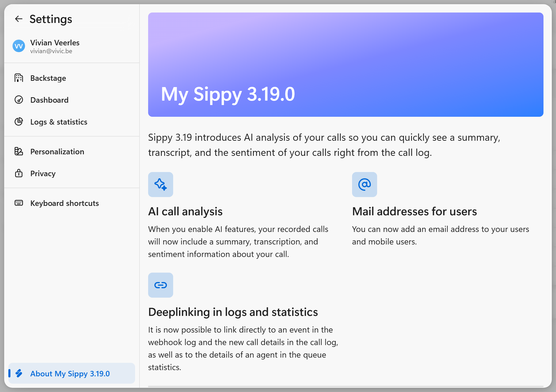The image size is (556, 392).
Task: Click the Vivian Veerles account name
Action: pos(55,42)
